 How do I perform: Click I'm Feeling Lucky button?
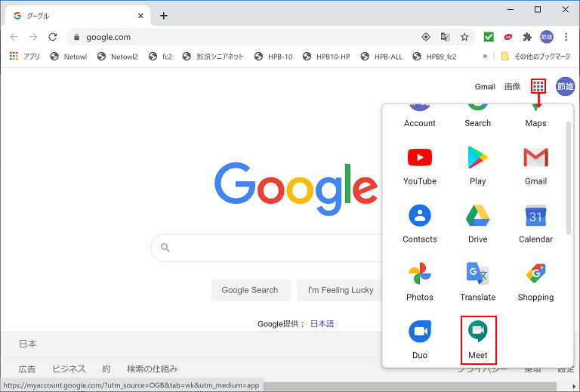[x=341, y=290]
